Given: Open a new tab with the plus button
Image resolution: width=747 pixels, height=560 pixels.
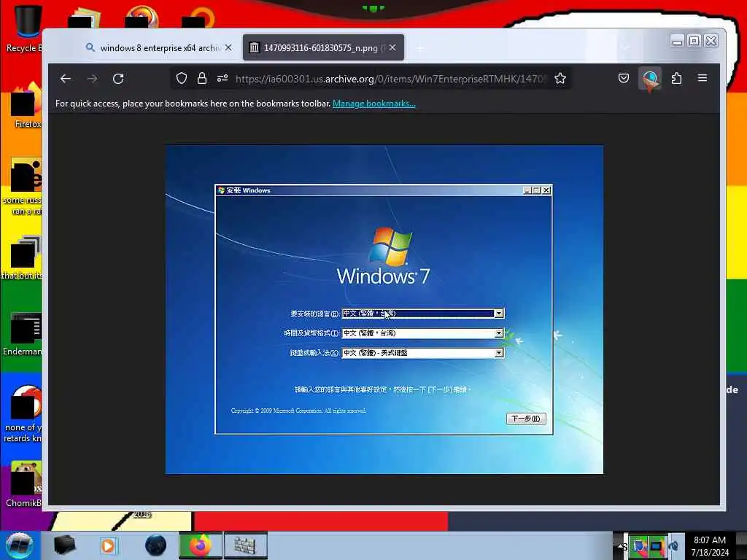Looking at the screenshot, I should (419, 48).
